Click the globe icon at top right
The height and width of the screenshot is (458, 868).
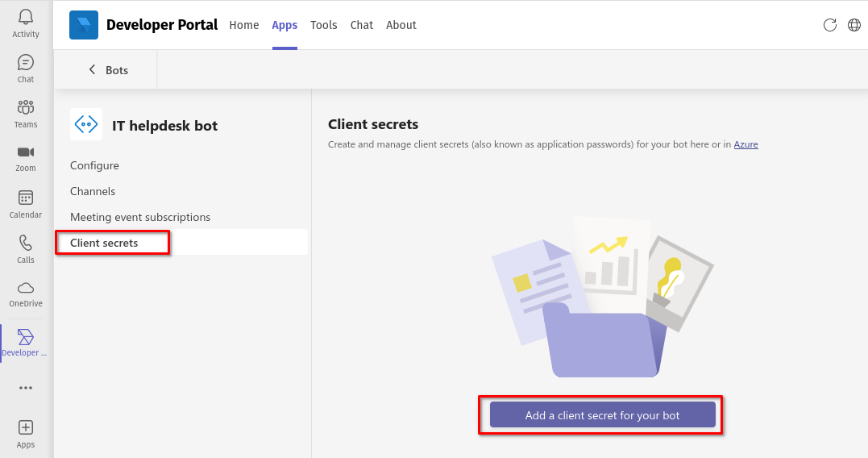tap(854, 25)
